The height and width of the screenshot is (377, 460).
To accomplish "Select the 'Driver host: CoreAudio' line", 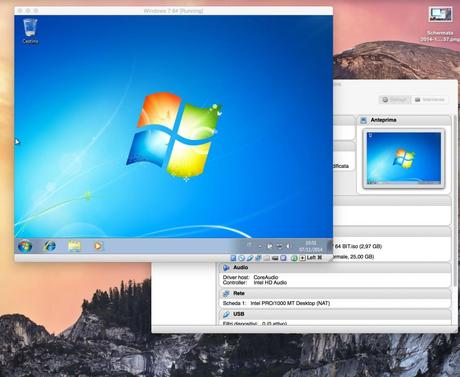I will tap(250, 277).
